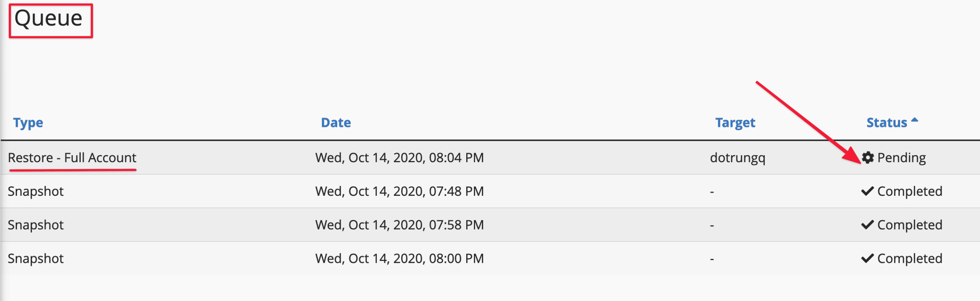Sort by the Target column header
Viewport: 980px width, 301px height.
(735, 123)
